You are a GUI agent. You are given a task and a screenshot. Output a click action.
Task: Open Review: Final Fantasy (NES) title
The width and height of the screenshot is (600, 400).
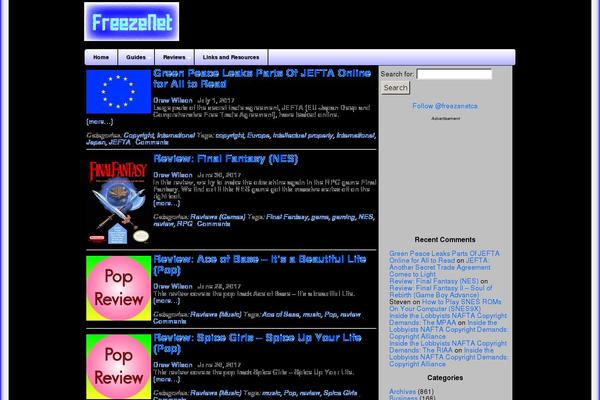click(x=225, y=159)
